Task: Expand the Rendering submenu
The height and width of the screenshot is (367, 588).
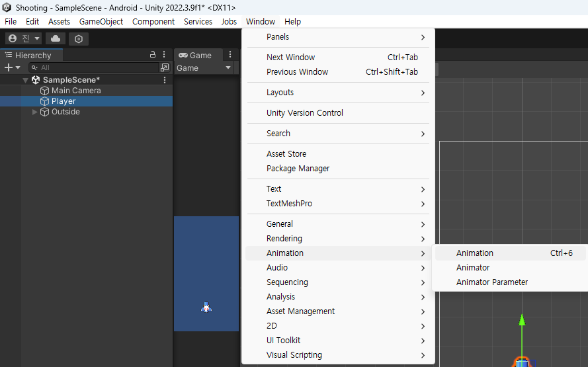Action: coord(338,239)
